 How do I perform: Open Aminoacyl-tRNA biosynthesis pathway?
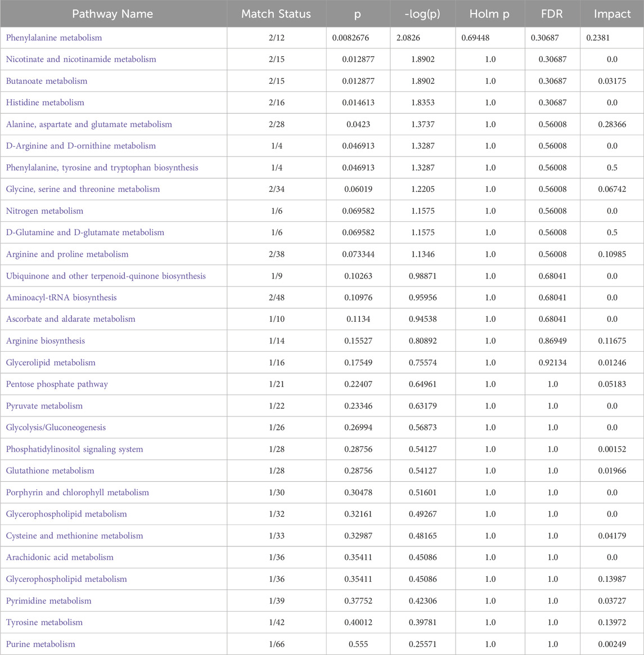(61, 298)
